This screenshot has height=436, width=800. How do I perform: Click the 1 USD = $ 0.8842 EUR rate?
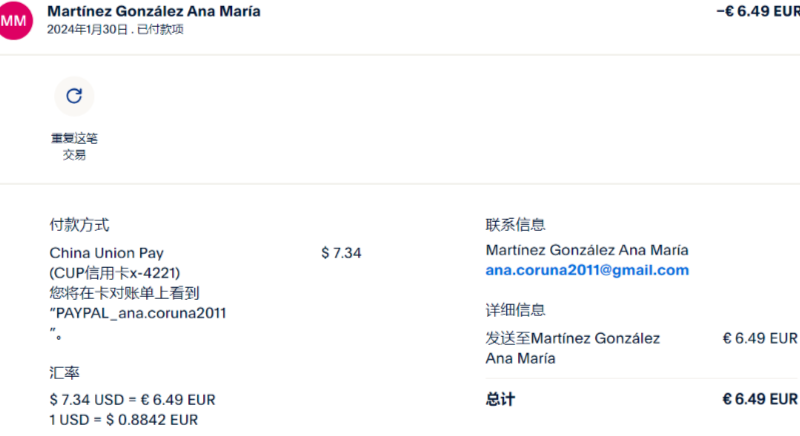(x=123, y=420)
